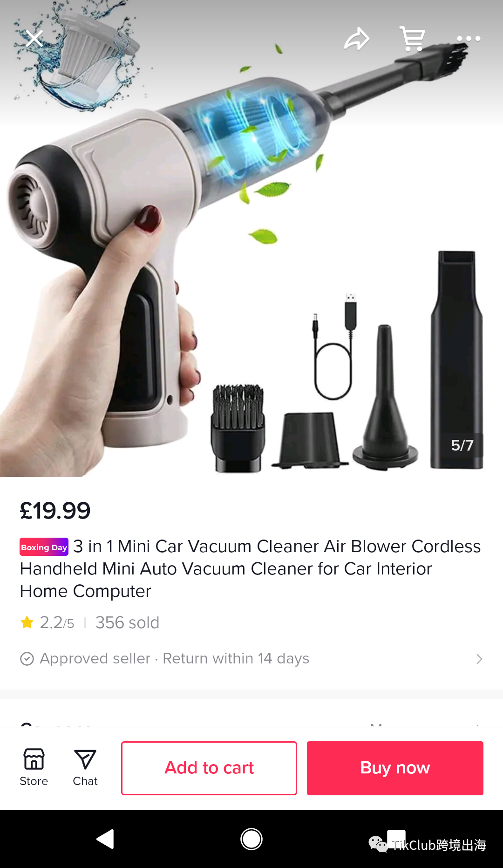Tap the Android back navigation button
The image size is (503, 868).
(x=105, y=839)
